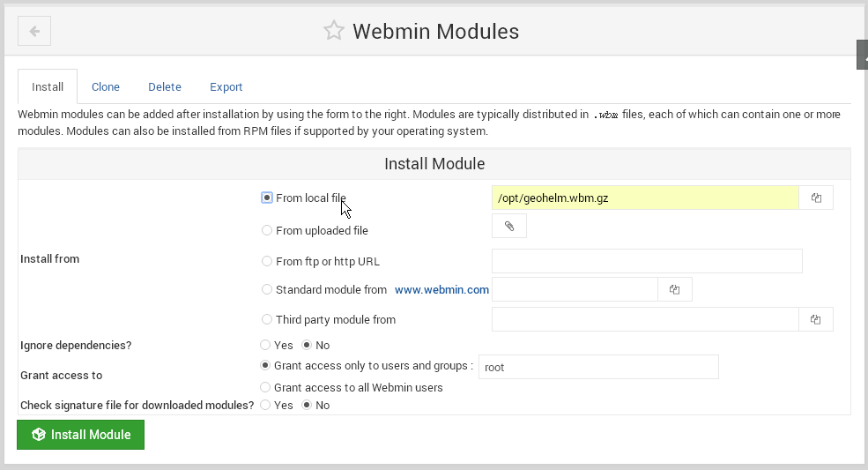Enable signature file check Yes

(265, 405)
